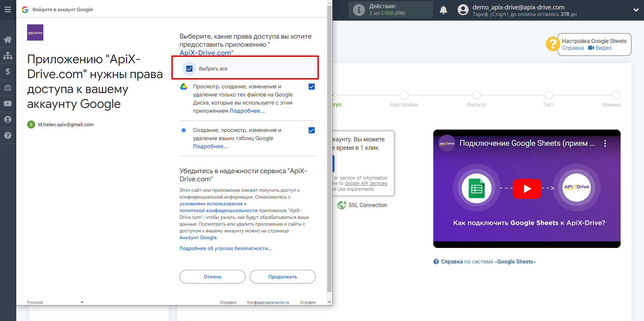The width and height of the screenshot is (644, 321).
Task: Open условиями использования link
Action: click(211, 204)
